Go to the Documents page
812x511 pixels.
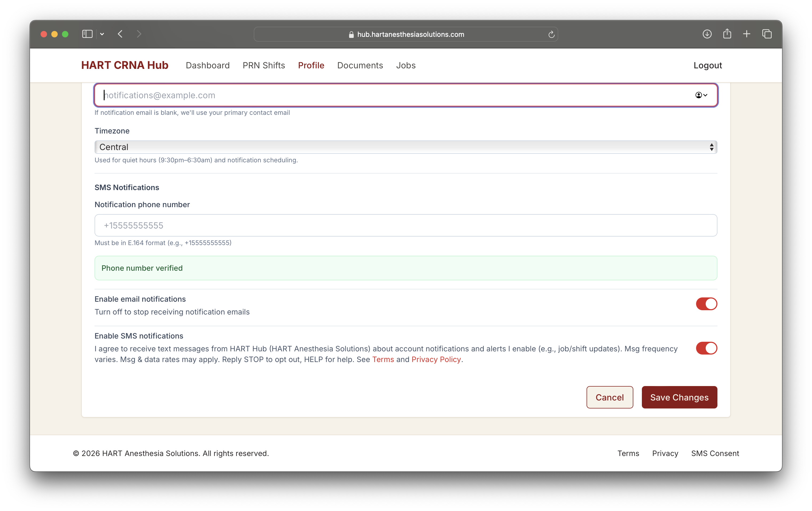pos(360,65)
